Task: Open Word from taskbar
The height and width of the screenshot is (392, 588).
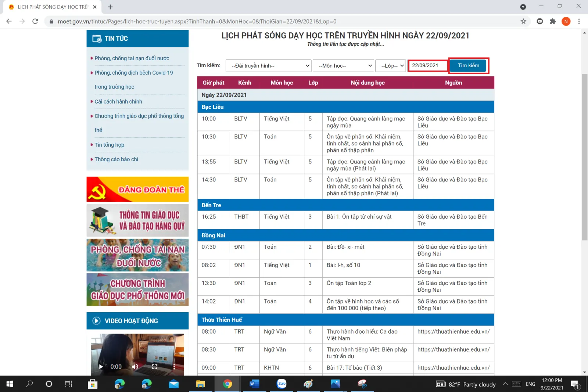Action: tap(254, 384)
